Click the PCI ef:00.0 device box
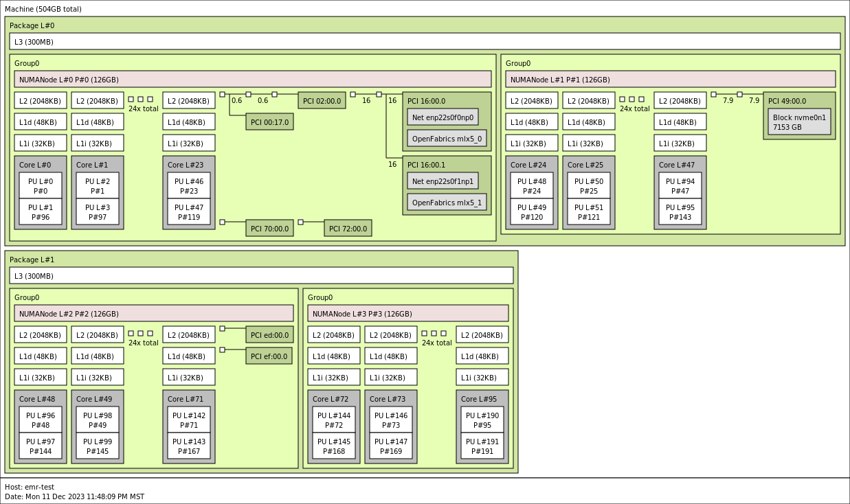This screenshot has height=504, width=850. pyautogui.click(x=269, y=356)
